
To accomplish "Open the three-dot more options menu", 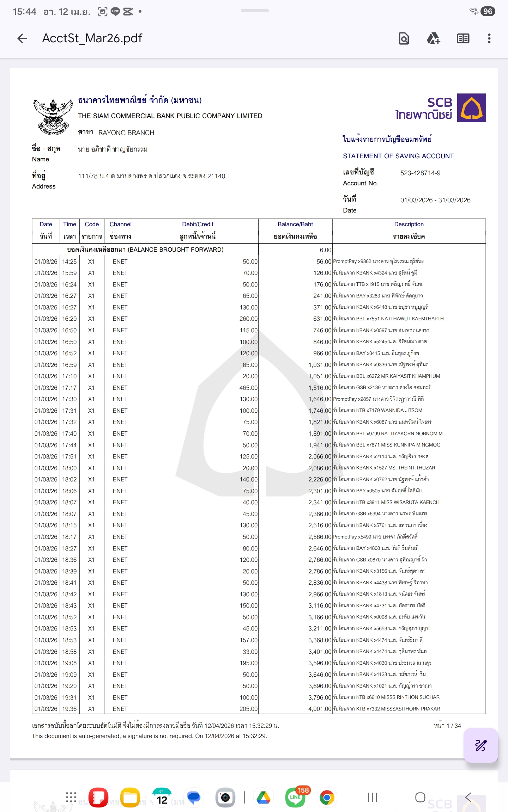I will 489,38.
